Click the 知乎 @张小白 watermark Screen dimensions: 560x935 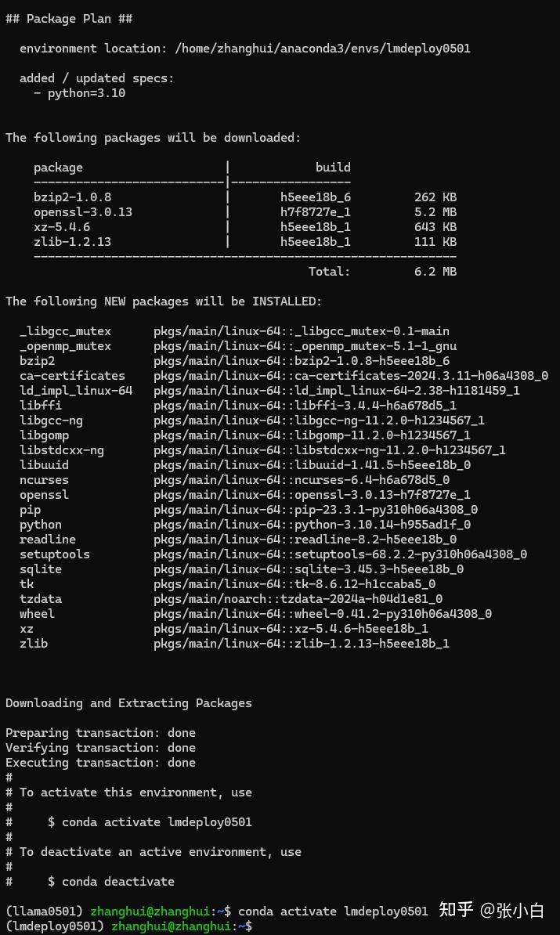[x=491, y=910]
